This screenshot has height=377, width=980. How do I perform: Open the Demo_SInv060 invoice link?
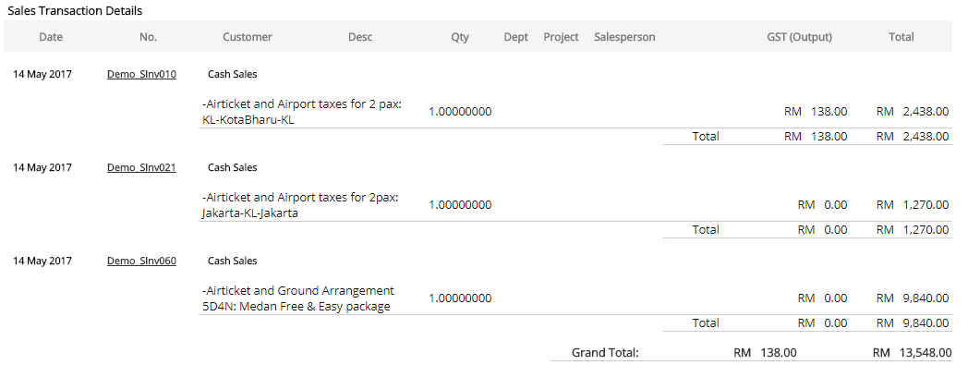[x=141, y=261]
